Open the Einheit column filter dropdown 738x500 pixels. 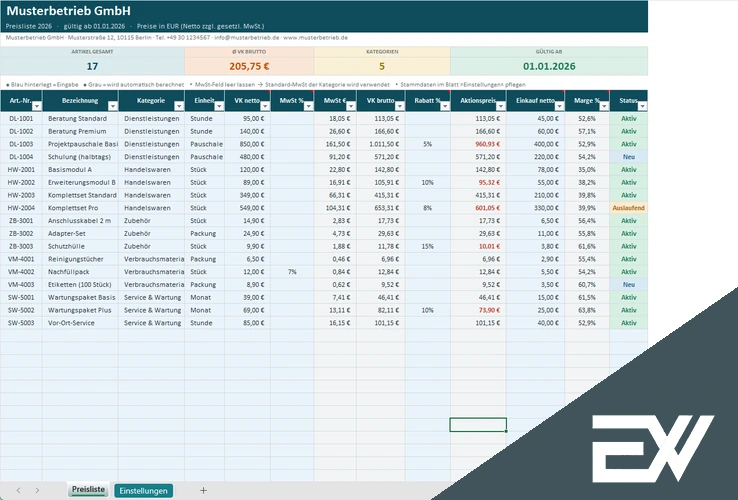219,106
